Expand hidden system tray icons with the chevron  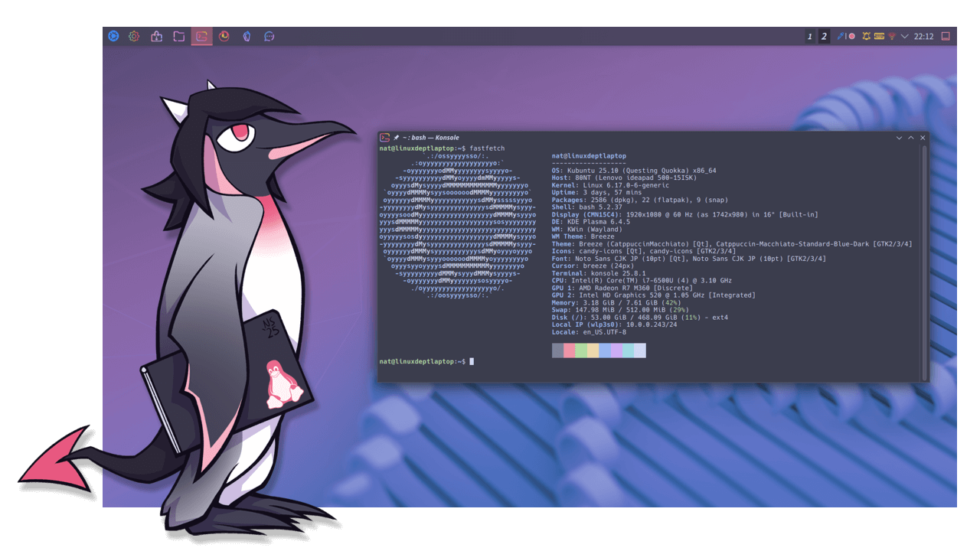point(904,36)
